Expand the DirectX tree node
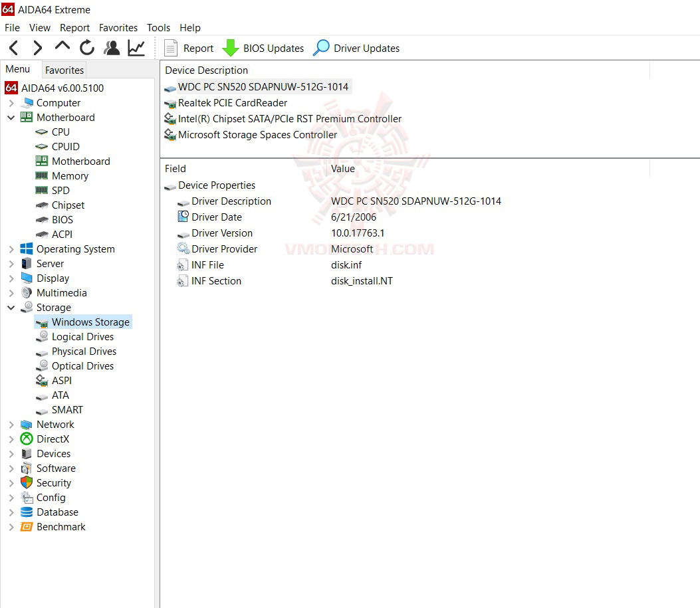The width and height of the screenshot is (700, 608). pyautogui.click(x=11, y=439)
